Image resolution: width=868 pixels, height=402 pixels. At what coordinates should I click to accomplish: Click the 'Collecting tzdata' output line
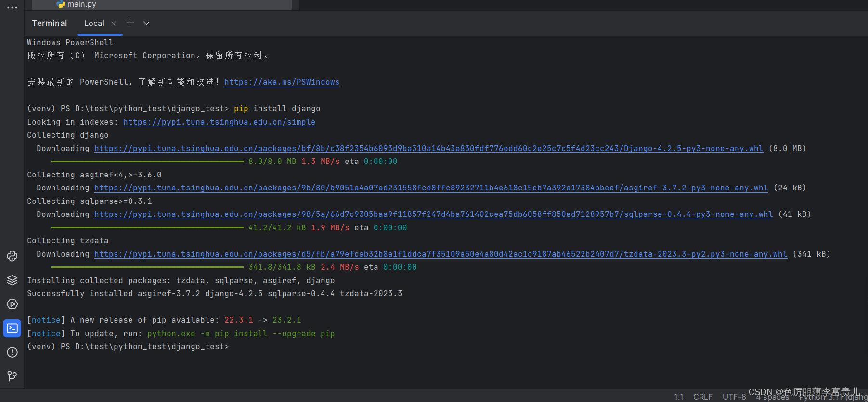point(67,241)
